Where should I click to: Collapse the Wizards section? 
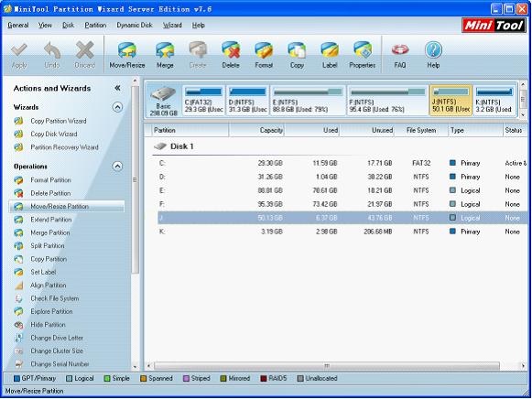(x=117, y=107)
